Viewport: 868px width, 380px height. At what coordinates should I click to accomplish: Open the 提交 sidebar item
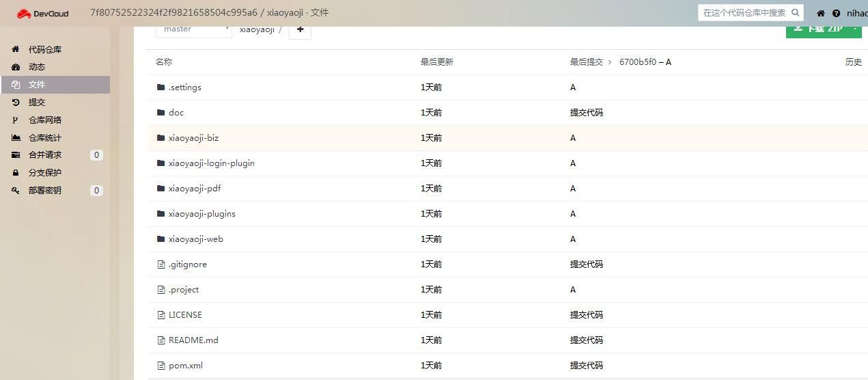(x=55, y=103)
